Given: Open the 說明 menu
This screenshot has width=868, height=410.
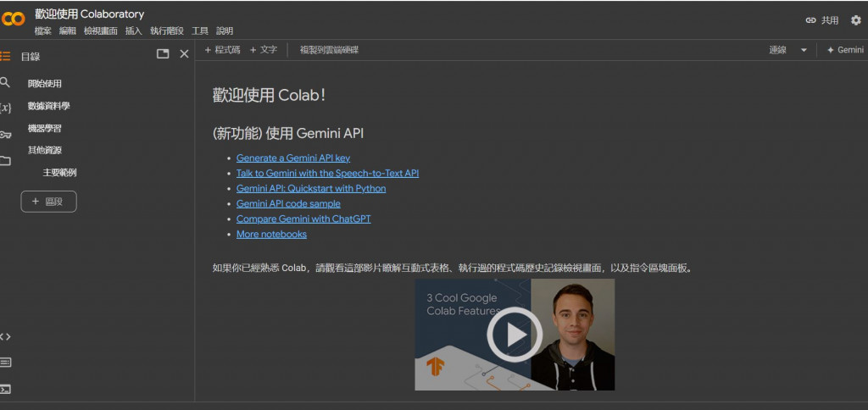Looking at the screenshot, I should click(x=225, y=31).
